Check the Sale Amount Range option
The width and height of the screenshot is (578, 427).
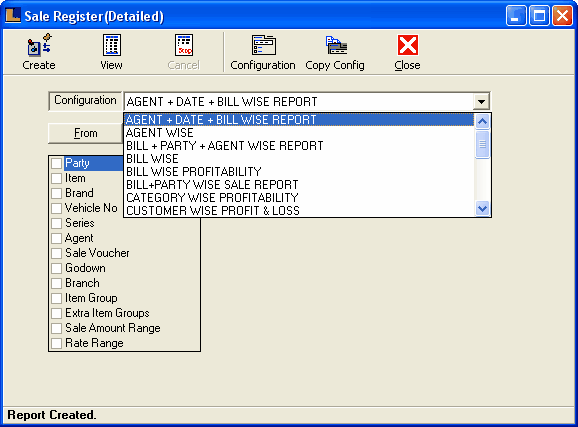(x=56, y=328)
